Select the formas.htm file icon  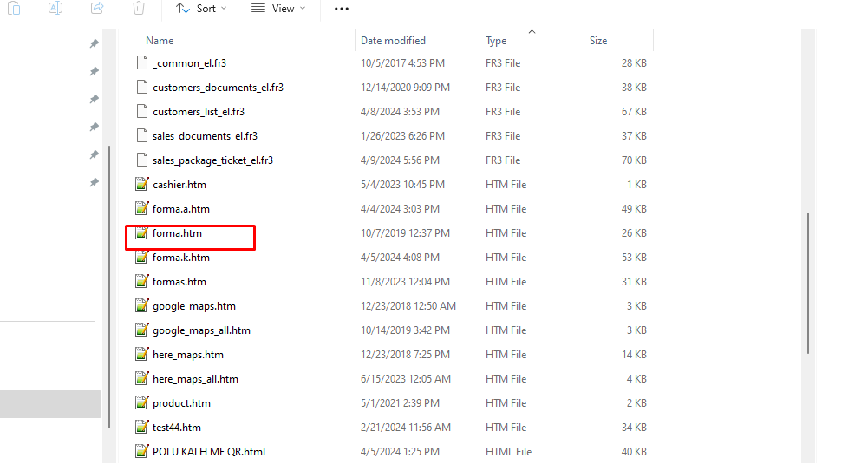(141, 281)
